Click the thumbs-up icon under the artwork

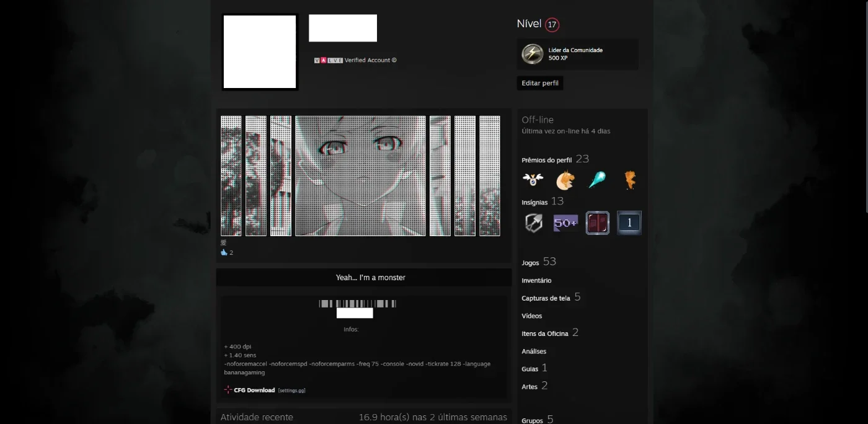(x=224, y=252)
